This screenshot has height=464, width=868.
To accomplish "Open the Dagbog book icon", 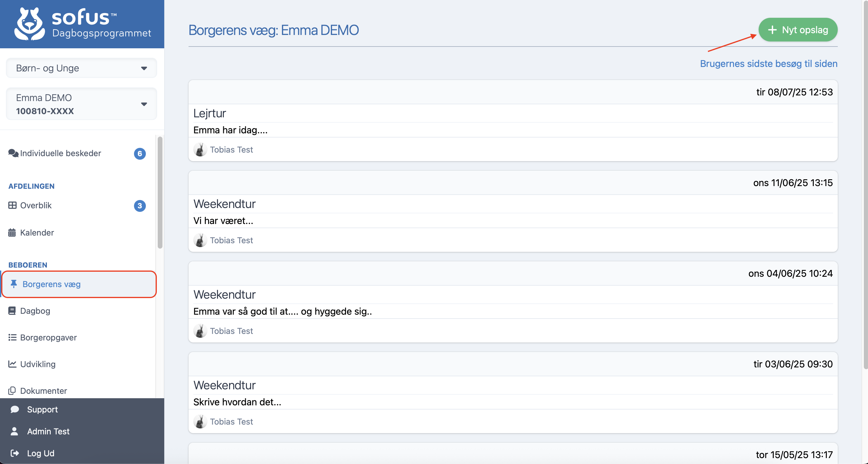I will click(12, 311).
